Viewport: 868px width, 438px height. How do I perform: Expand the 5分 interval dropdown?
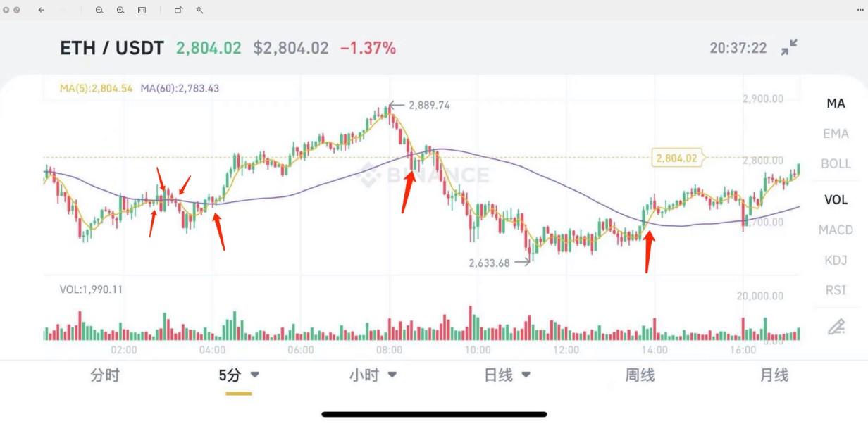point(255,375)
